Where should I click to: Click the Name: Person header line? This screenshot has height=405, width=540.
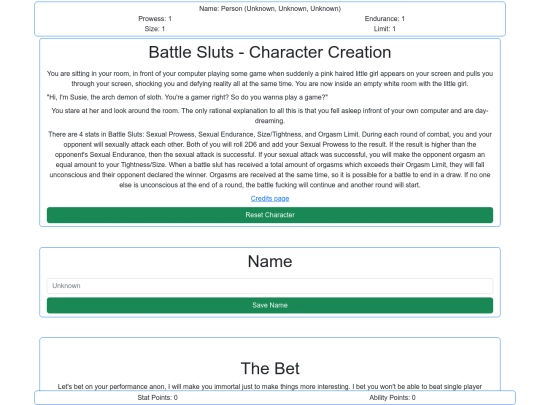[270, 9]
